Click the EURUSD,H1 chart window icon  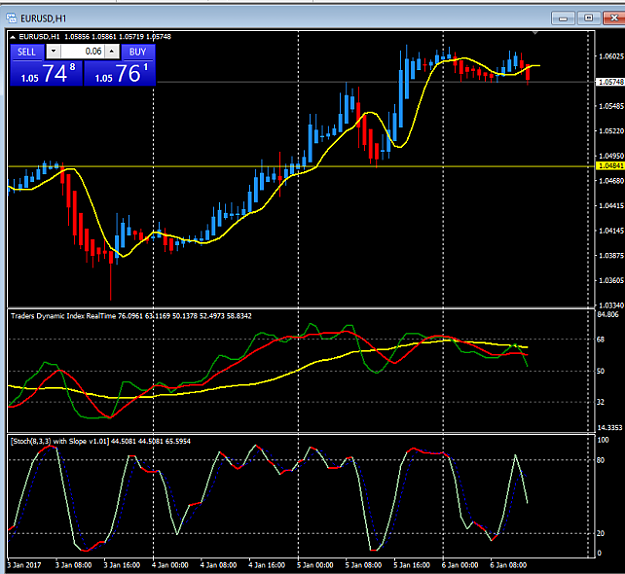click(12, 18)
